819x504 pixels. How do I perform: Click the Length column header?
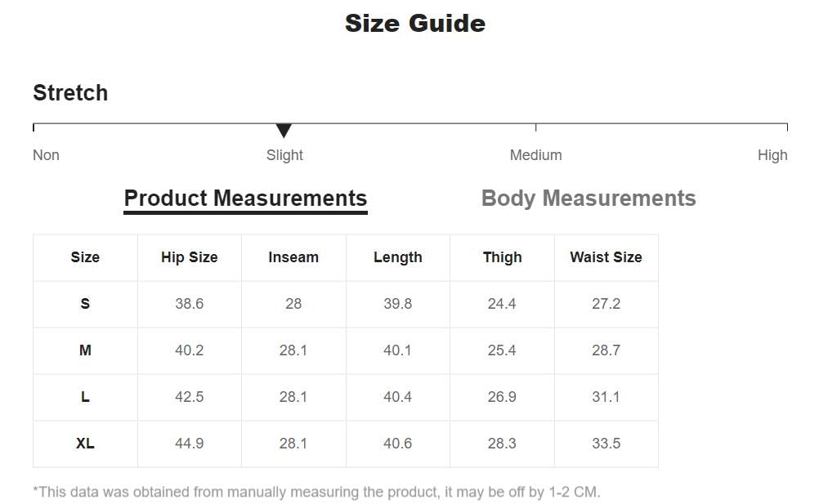click(398, 257)
